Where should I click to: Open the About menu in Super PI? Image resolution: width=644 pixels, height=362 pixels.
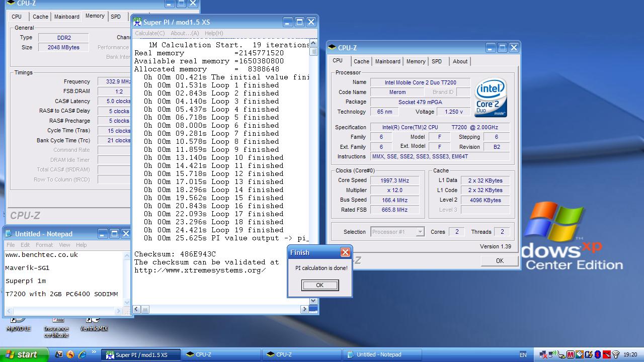pos(185,33)
